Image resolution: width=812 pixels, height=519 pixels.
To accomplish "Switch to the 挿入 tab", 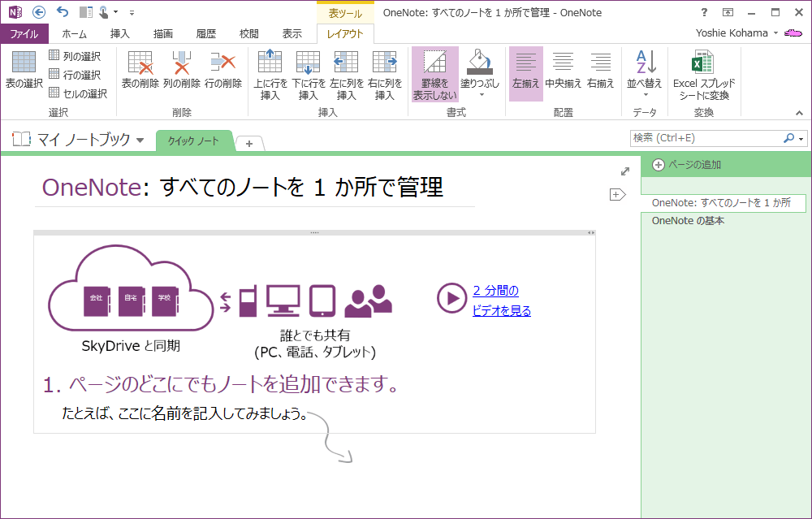I will click(119, 33).
